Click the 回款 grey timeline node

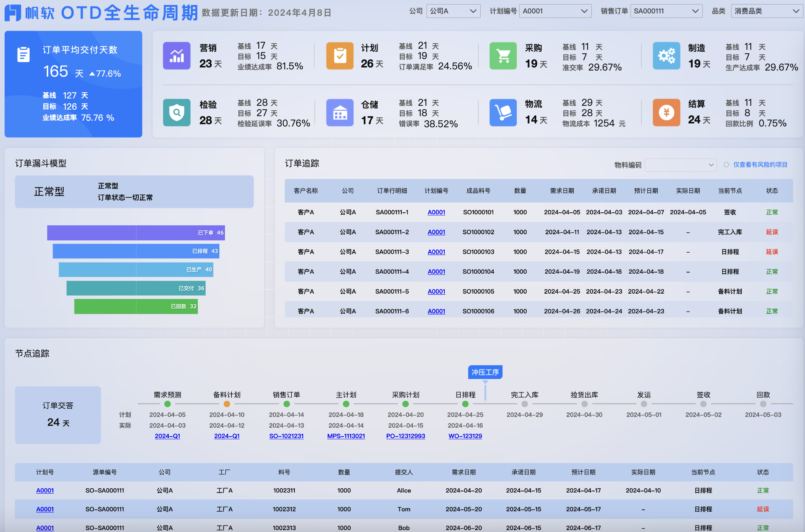pos(763,404)
